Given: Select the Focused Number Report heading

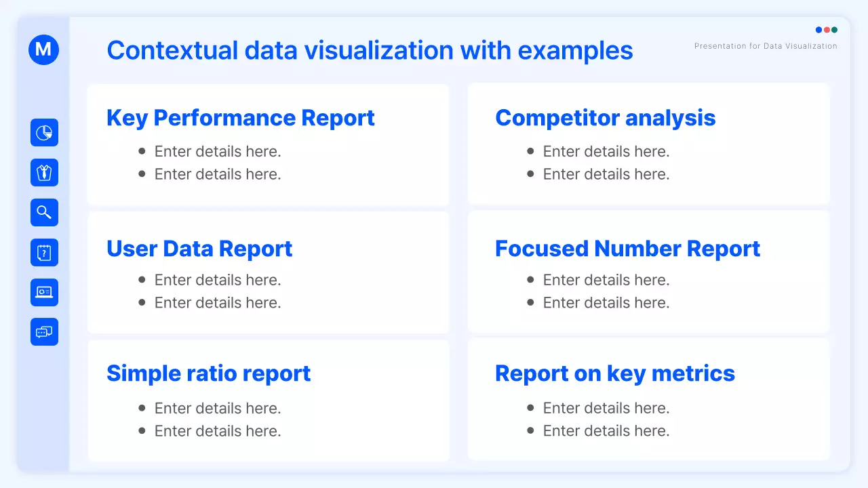Looking at the screenshot, I should [x=627, y=249].
